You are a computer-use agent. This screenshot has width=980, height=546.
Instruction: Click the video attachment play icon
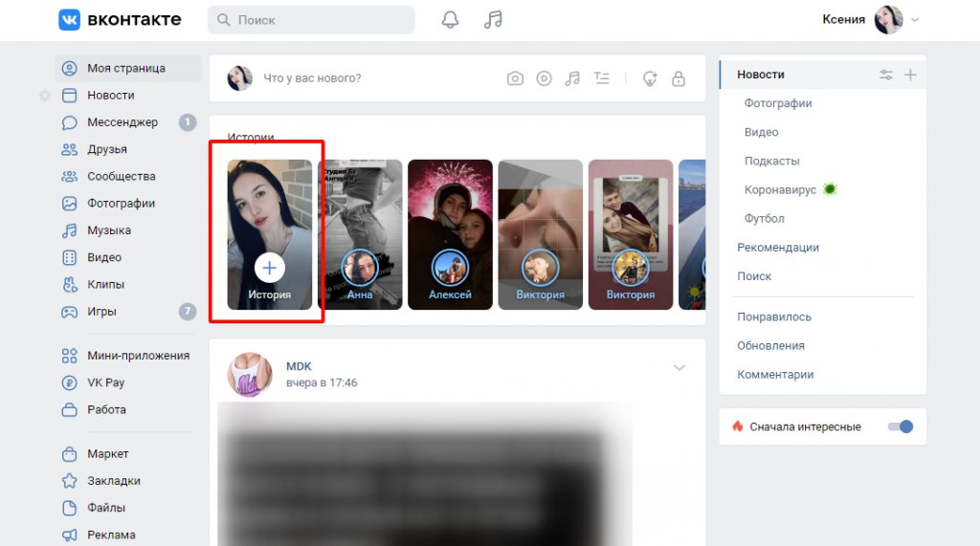[x=544, y=78]
